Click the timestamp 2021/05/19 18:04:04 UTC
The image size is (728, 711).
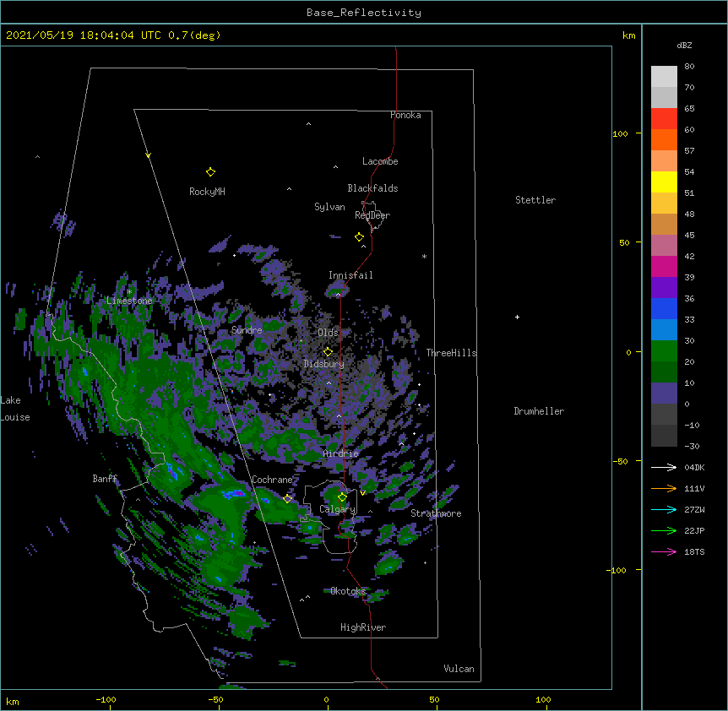pos(84,35)
